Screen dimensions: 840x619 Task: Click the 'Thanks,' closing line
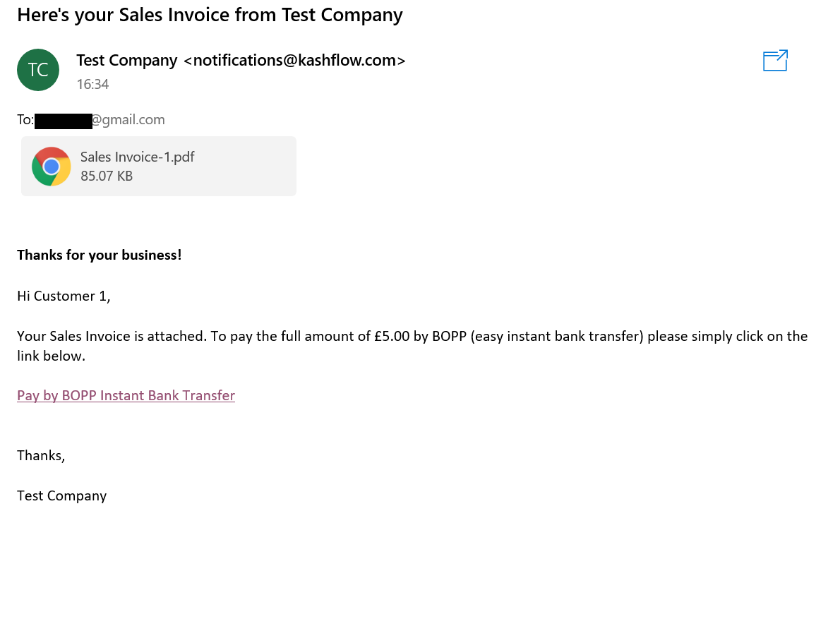pos(41,456)
